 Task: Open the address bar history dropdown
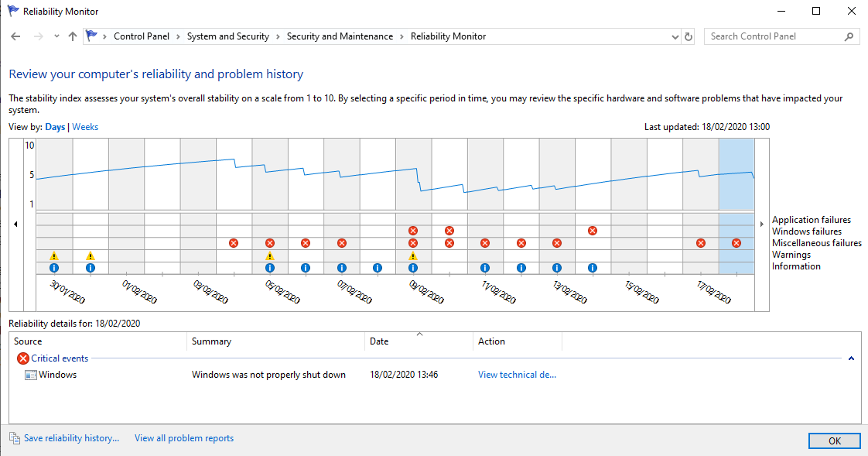click(x=674, y=36)
